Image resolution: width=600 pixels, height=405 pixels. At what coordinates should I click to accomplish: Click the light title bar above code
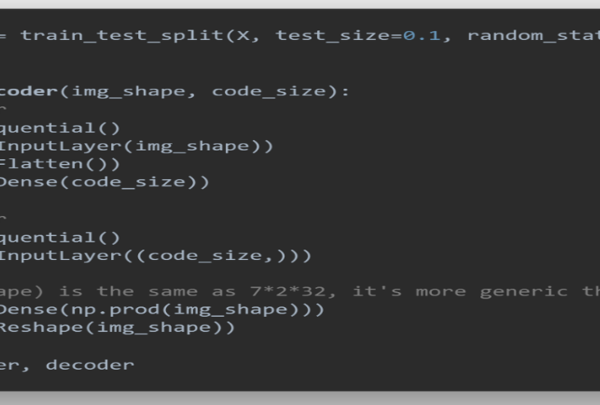(300, 4)
